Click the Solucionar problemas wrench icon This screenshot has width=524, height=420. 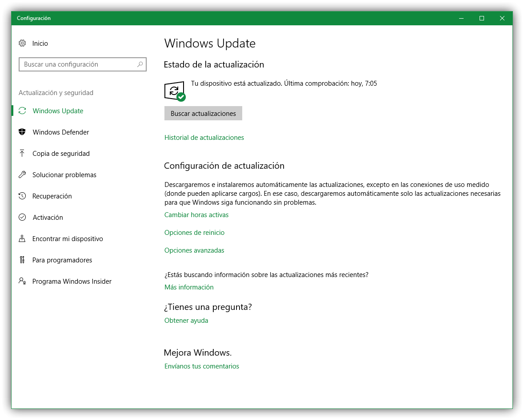22,174
